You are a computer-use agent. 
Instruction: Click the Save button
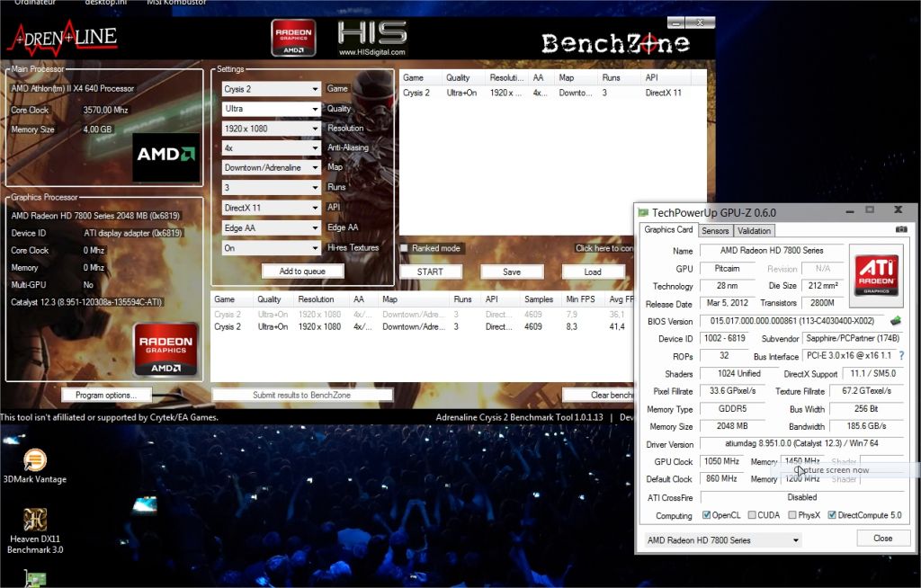512,272
